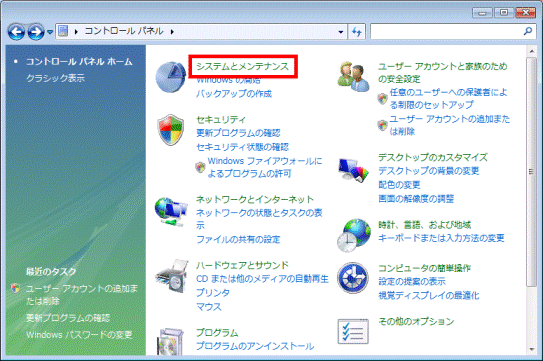Viewport: 543px width, 361px height.
Task: Click セキュリティ状態の確認 link
Action: pos(242,147)
